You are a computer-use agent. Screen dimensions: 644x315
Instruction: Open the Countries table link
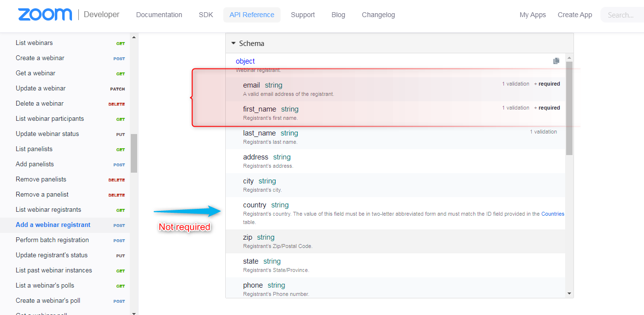click(x=552, y=214)
